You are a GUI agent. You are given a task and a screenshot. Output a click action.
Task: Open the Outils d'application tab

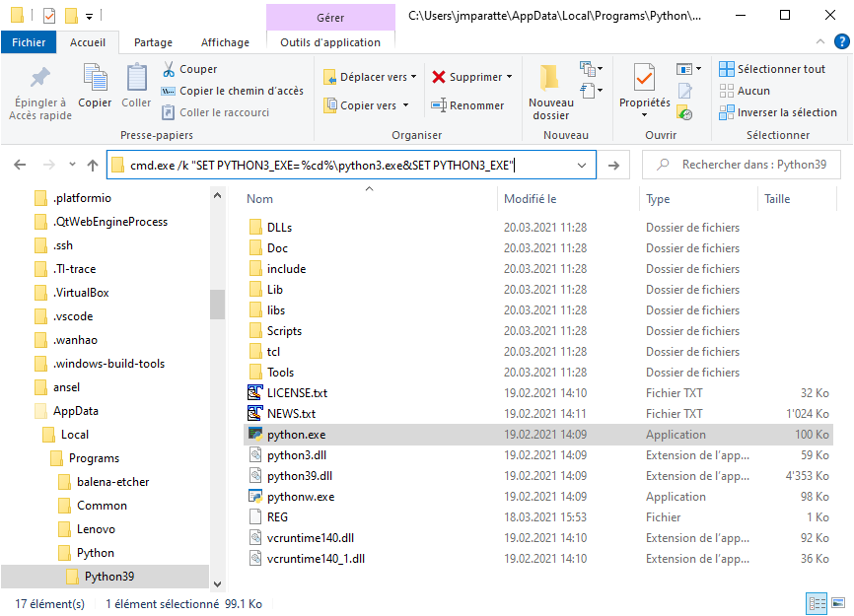(330, 42)
